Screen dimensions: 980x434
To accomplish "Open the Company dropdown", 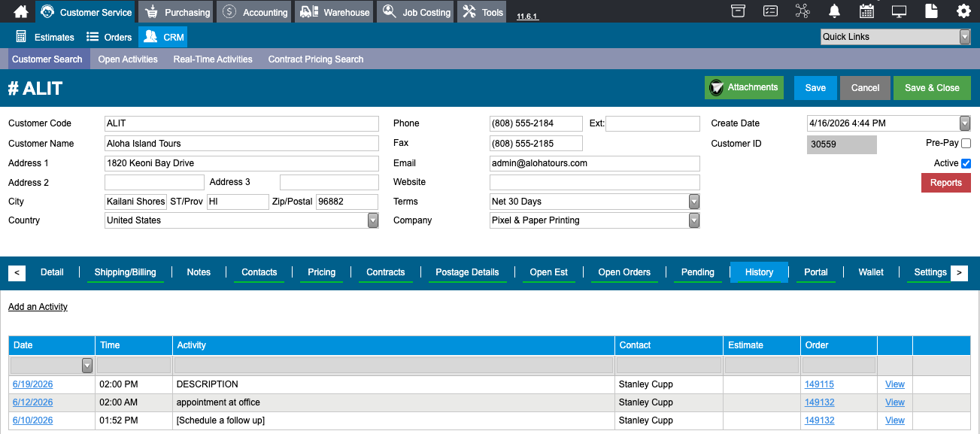I will (x=694, y=220).
